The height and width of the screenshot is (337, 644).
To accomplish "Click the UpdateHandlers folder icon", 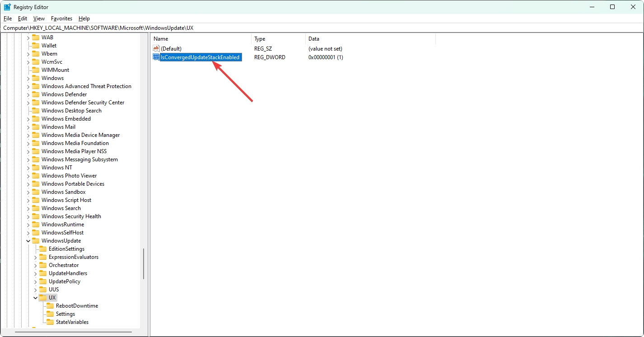I will tap(43, 273).
